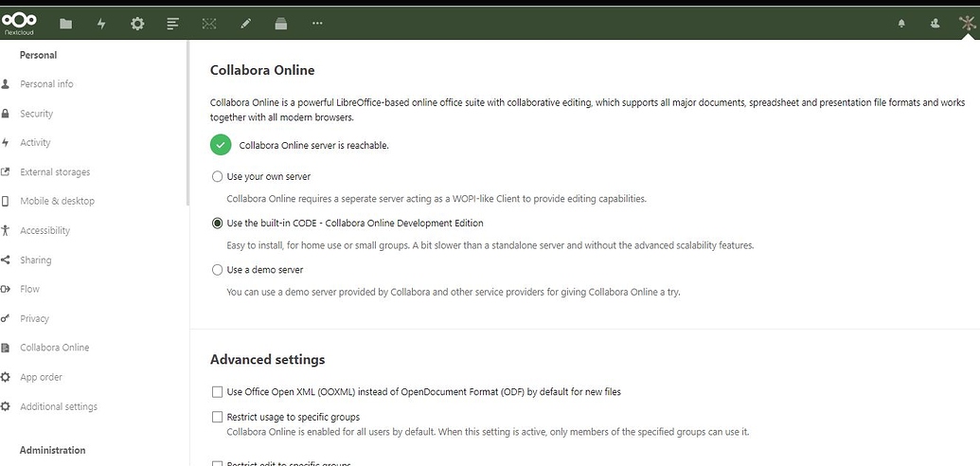
Task: Click the gear icon in top bar
Action: 137,24
